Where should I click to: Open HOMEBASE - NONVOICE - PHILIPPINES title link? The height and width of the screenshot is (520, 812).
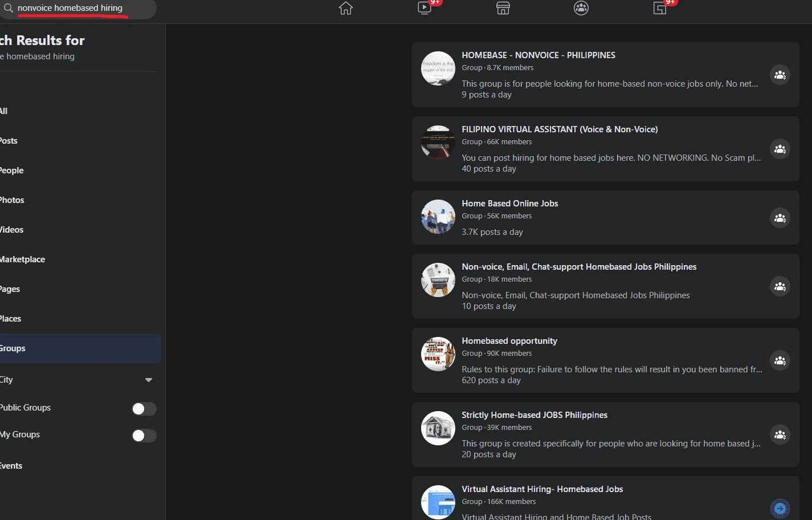click(x=538, y=55)
